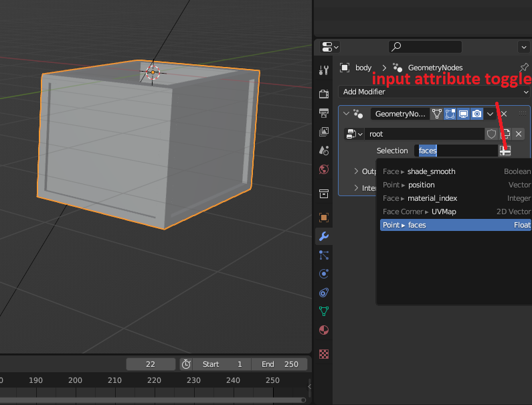Collapse the GeometryNodes modifier panel
The height and width of the screenshot is (405, 532).
pyautogui.click(x=346, y=114)
